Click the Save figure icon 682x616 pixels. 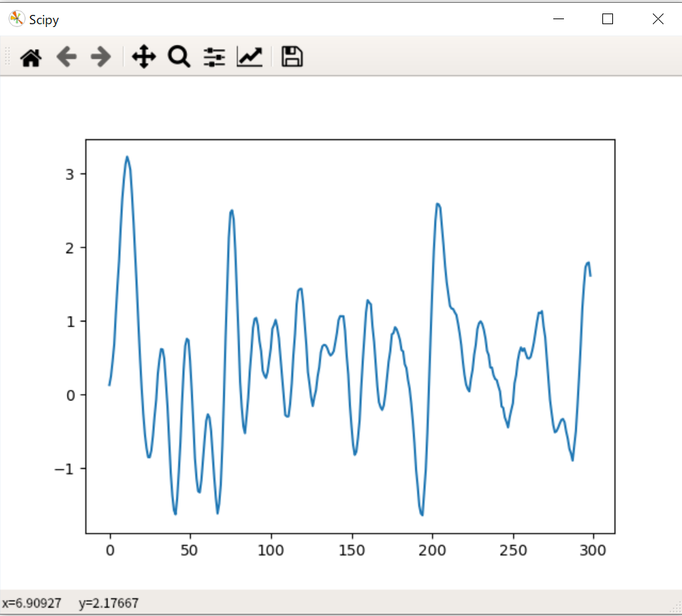pos(291,57)
